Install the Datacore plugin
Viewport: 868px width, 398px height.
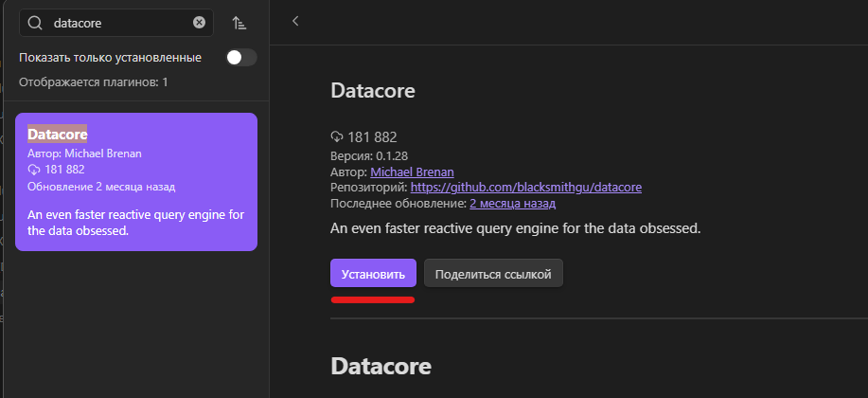[x=373, y=273]
